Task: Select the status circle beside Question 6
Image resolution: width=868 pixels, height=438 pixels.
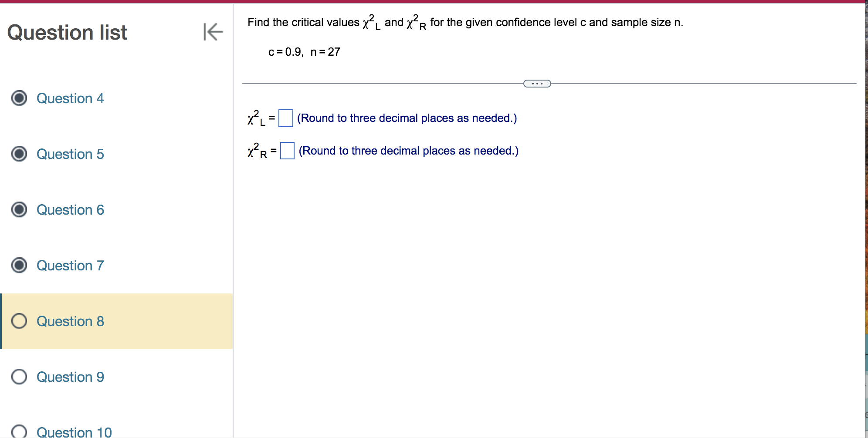Action: point(19,210)
